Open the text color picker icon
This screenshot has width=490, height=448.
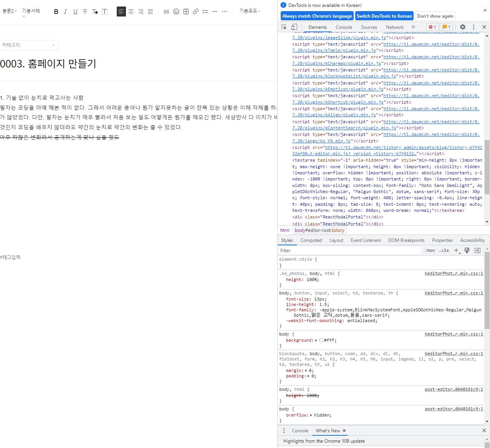pos(95,12)
